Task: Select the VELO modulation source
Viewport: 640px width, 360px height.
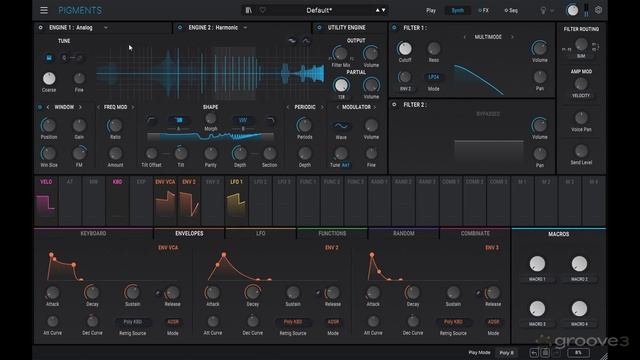Action: coord(46,201)
